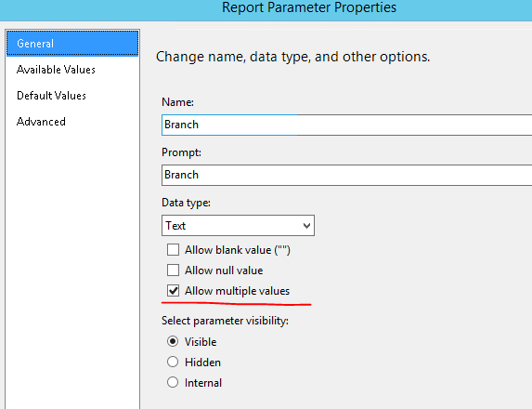Uncheck the Allow multiple values checkbox

(173, 291)
